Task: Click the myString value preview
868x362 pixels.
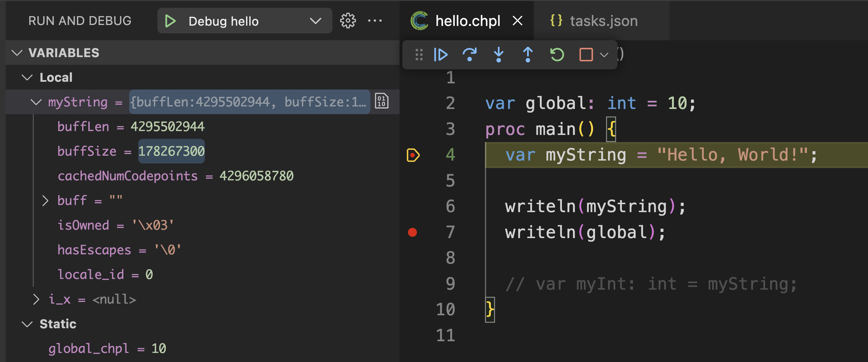Action: click(x=250, y=102)
